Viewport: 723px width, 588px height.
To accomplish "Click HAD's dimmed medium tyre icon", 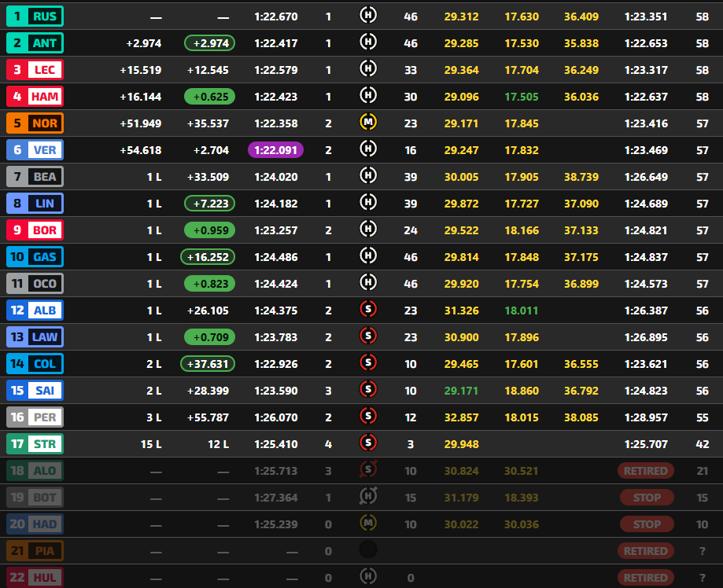I will 368,523.
